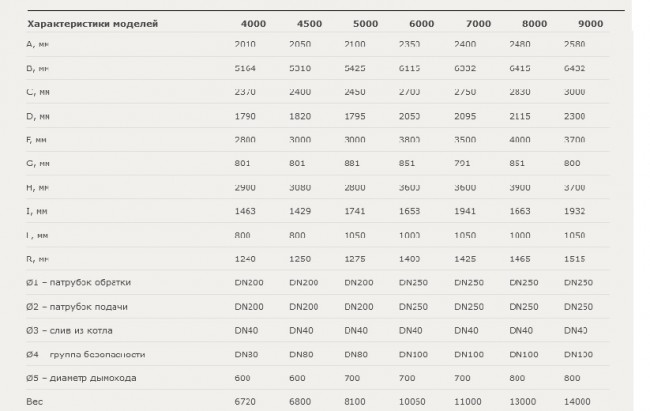Screen dimensions: 650x411
Task: Select the 7000 model column header
Action: point(478,24)
